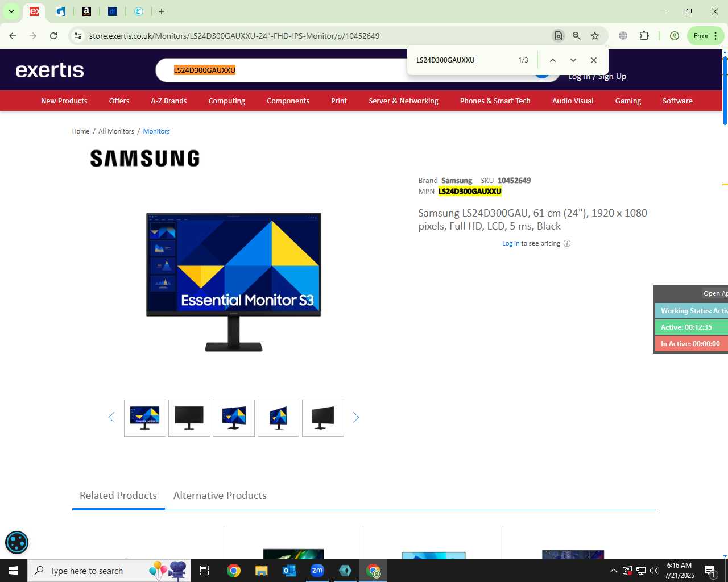The height and width of the screenshot is (582, 728).
Task: Select the third monitor thumbnail
Action: pos(234,418)
